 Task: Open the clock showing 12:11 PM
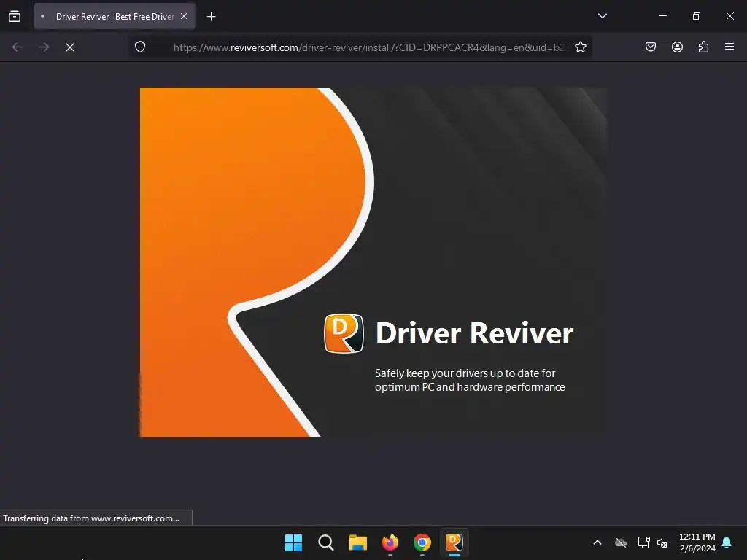point(697,542)
